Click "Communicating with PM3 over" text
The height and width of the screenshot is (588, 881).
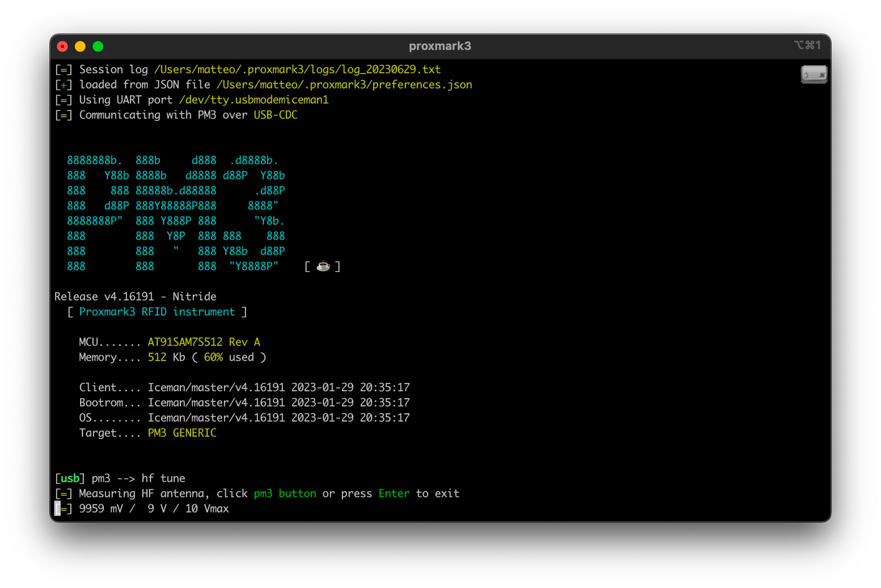(x=164, y=115)
